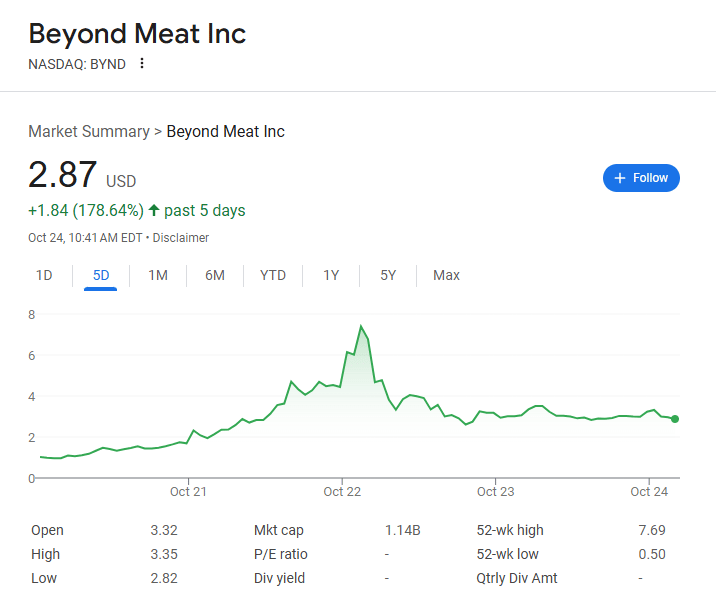
Task: Follow Beyond Meat Inc stock
Action: [641, 178]
